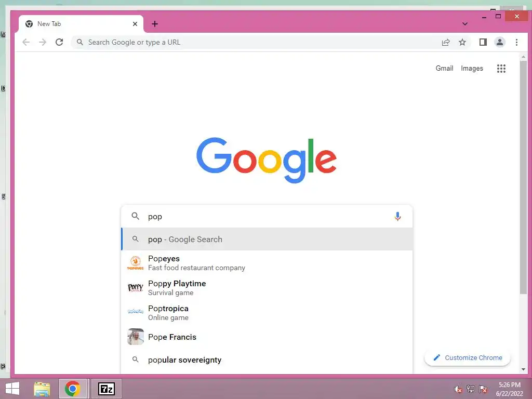Select the Popeyes suggestion
532x399 pixels.
click(x=267, y=263)
